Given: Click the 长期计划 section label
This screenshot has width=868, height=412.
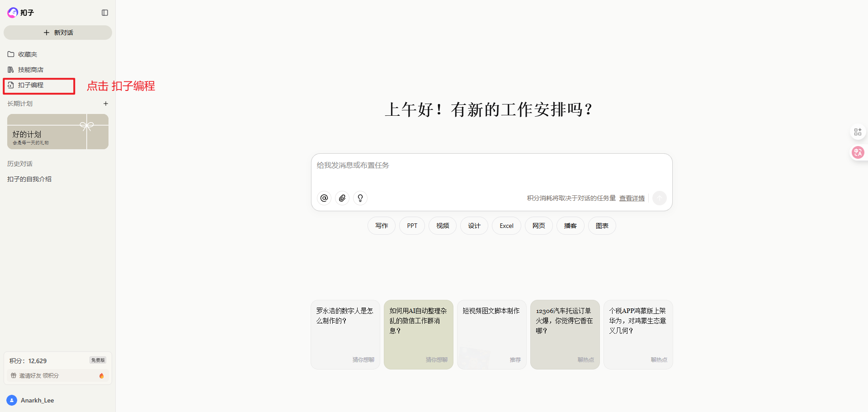Looking at the screenshot, I should 20,104.
